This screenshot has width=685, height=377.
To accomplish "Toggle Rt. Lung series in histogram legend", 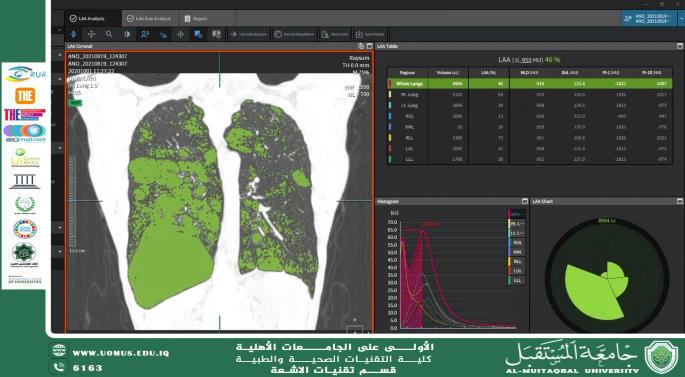I will click(516, 224).
